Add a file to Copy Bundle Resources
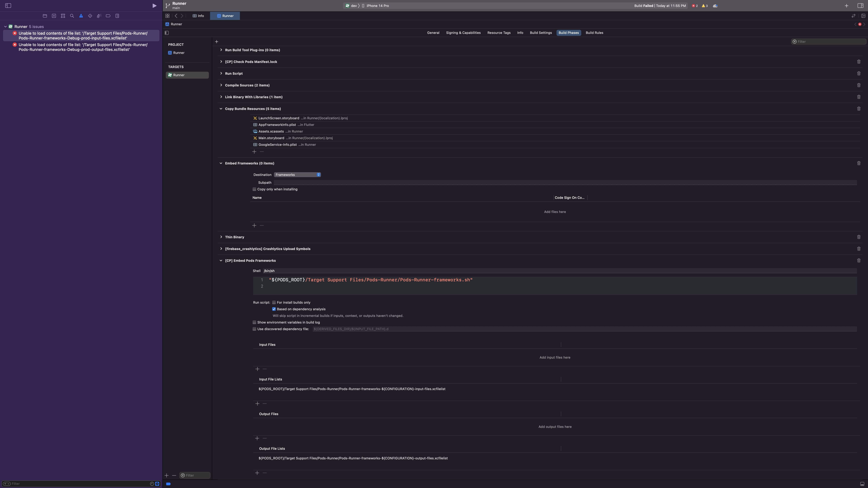This screenshot has width=868, height=488. click(x=254, y=152)
